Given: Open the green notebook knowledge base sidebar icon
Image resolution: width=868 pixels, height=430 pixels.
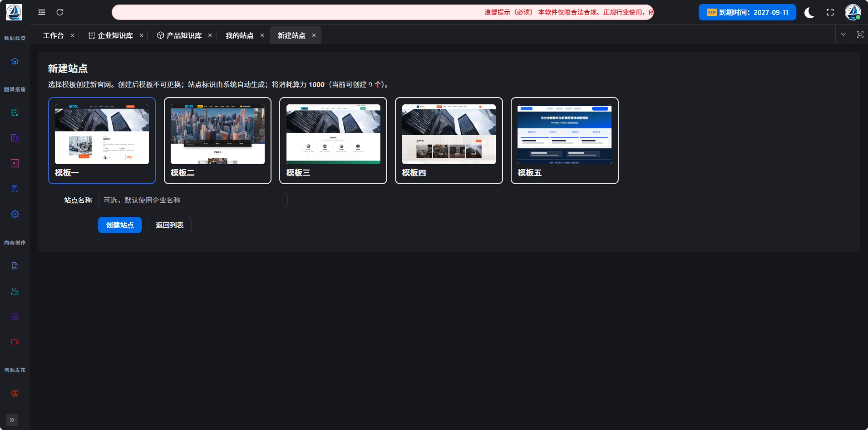Looking at the screenshot, I should click(15, 112).
